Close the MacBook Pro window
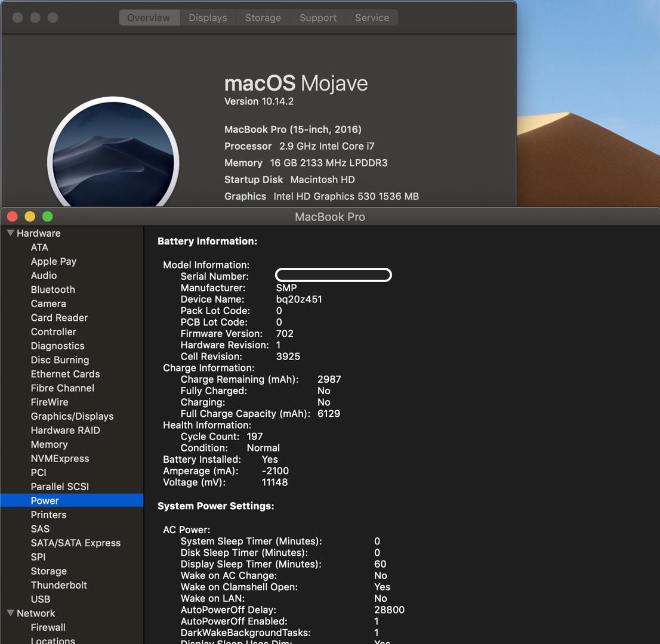Screen dimensions: 660x644 tap(12, 216)
